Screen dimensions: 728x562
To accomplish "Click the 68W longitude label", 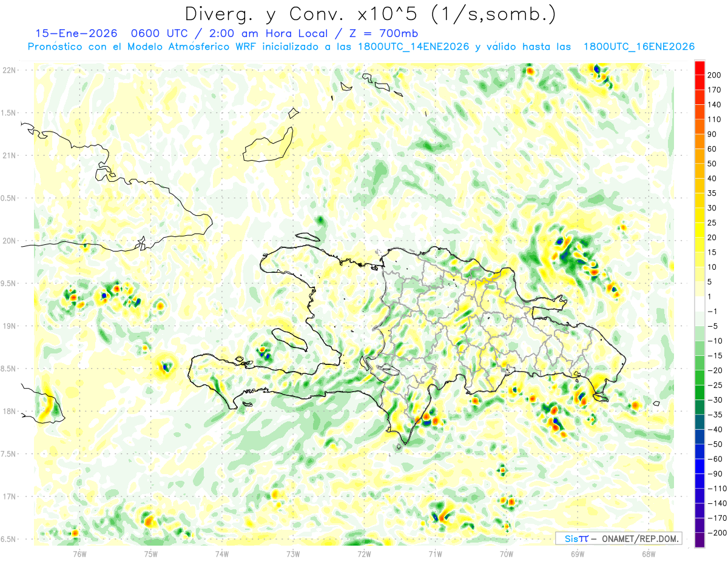I will pos(649,553).
